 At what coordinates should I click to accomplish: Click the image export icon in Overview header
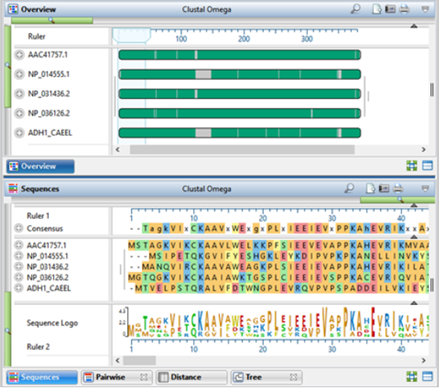[390, 9]
